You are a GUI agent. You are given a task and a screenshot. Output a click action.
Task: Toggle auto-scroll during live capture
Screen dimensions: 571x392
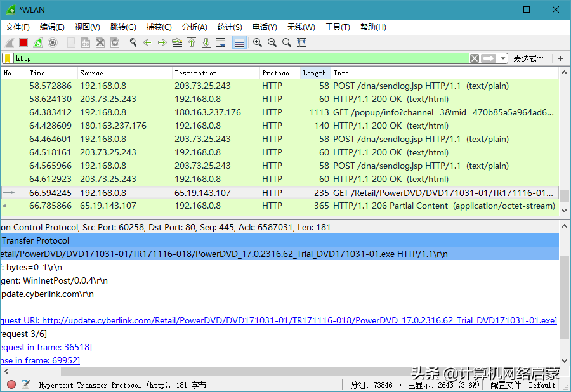pyautogui.click(x=221, y=42)
